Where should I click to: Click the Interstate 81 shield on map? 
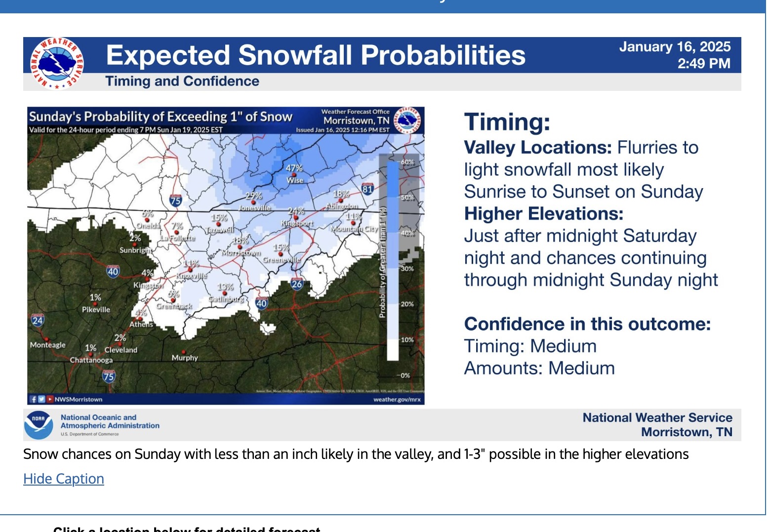[x=367, y=188]
